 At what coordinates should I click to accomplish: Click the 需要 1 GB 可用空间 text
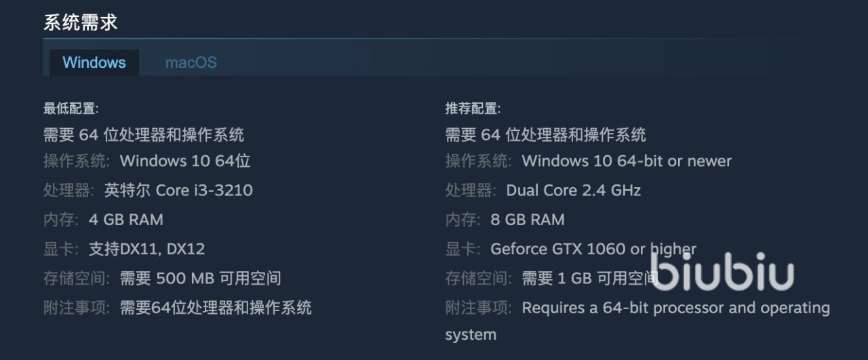click(587, 278)
